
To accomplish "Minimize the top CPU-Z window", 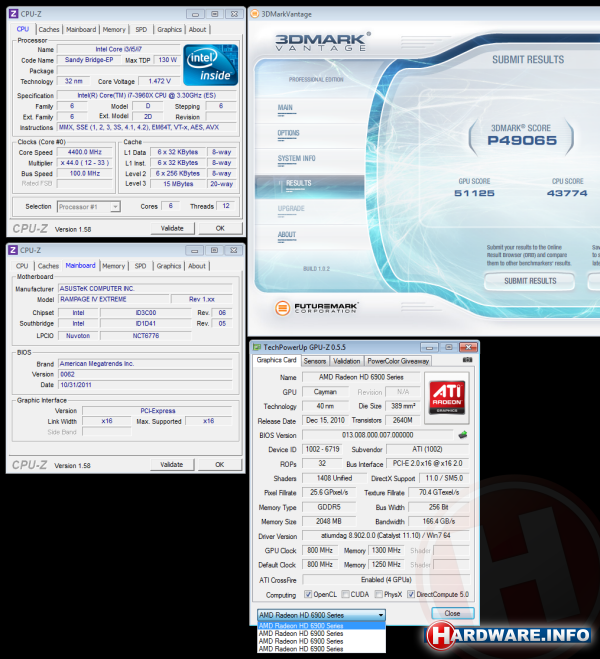I will pyautogui.click(x=195, y=14).
